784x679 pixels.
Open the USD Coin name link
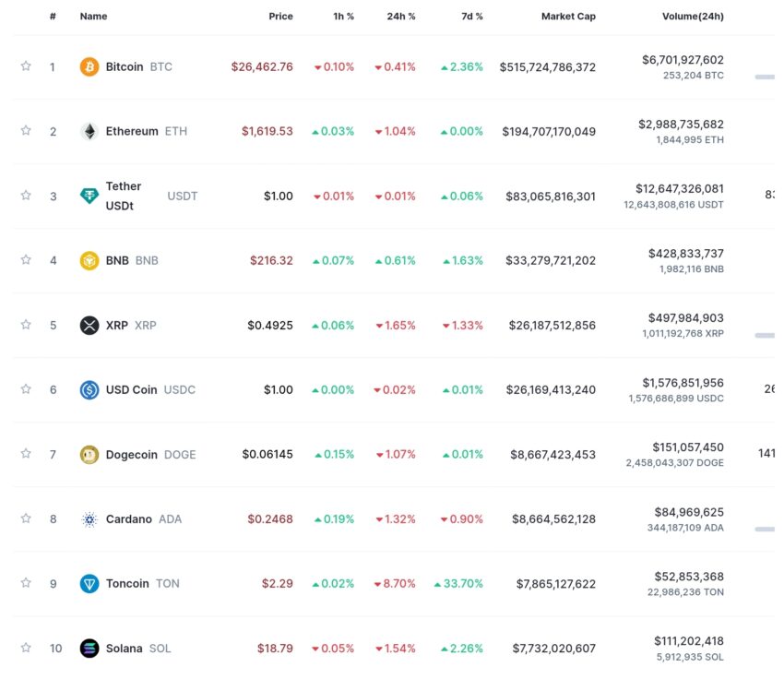point(132,389)
